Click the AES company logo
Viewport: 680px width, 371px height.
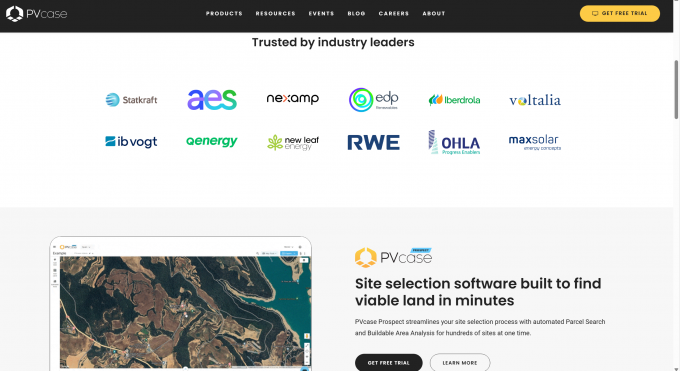click(x=212, y=100)
